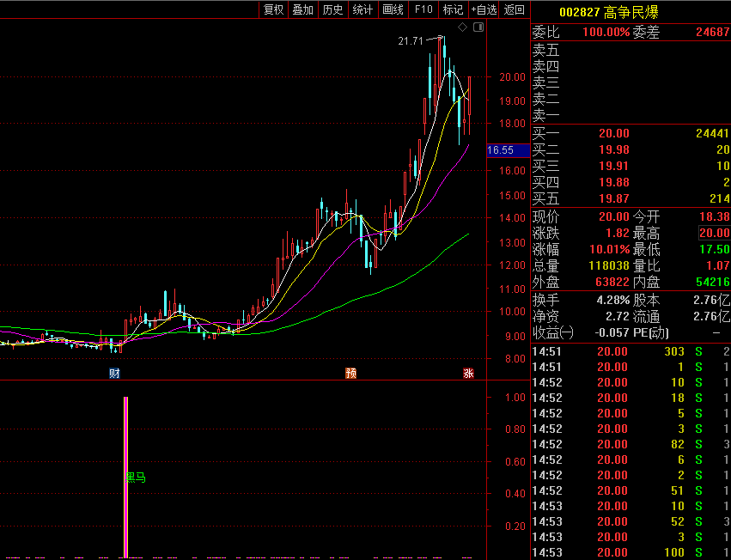
Task: Click the 21.71 high price annotation
Action: tap(411, 41)
